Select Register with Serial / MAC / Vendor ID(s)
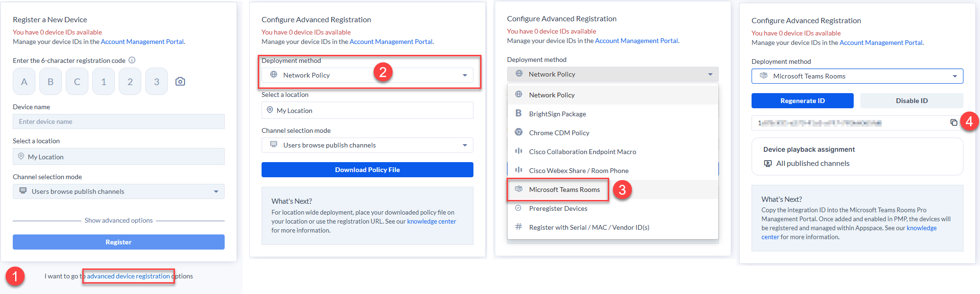980x294 pixels. 589,227
